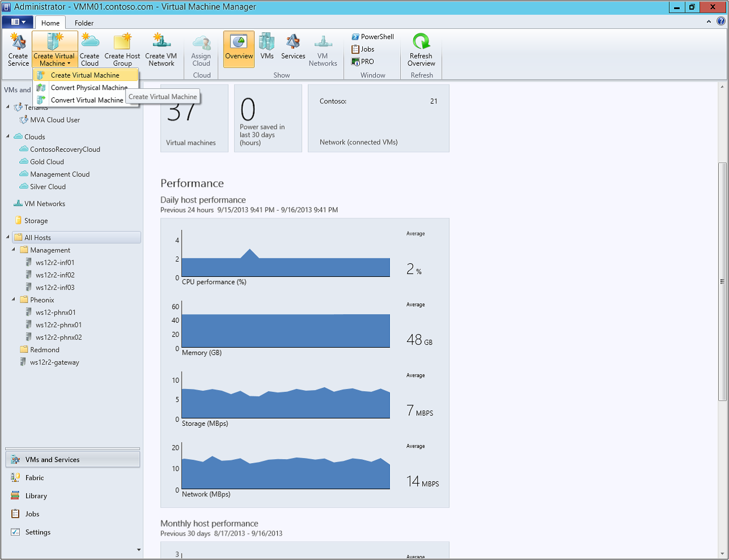Choose Convert Virtual Machine menu entry

pyautogui.click(x=85, y=100)
